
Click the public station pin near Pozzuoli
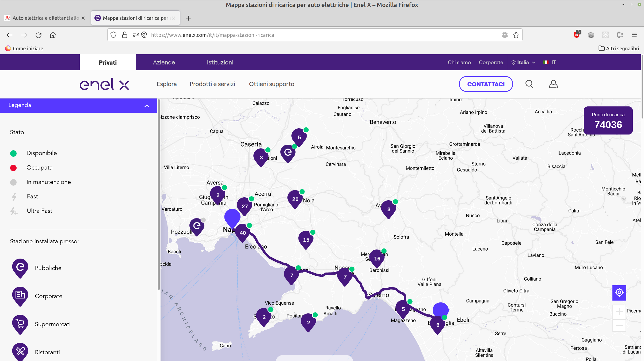click(197, 227)
